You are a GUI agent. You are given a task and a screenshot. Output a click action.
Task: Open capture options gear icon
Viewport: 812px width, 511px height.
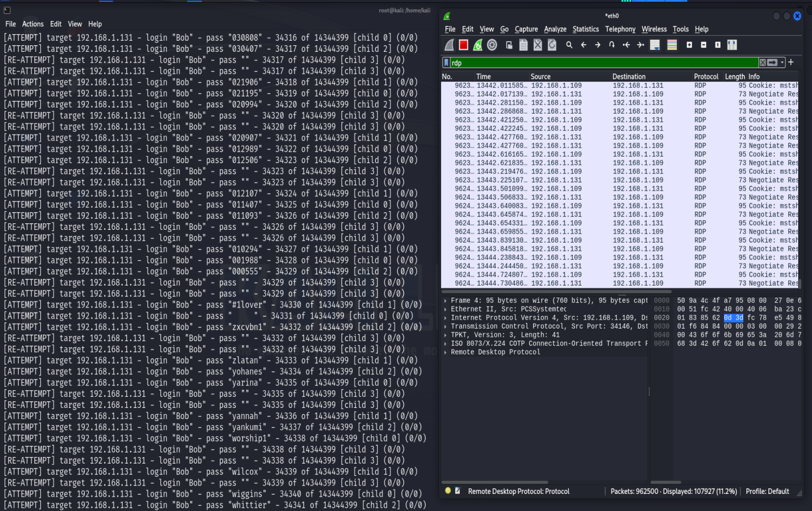(492, 45)
